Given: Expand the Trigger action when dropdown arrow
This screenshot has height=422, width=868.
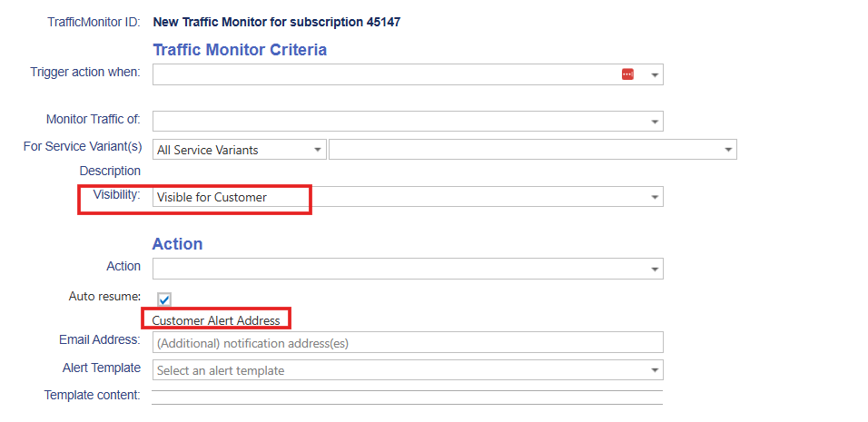Looking at the screenshot, I should 654,75.
